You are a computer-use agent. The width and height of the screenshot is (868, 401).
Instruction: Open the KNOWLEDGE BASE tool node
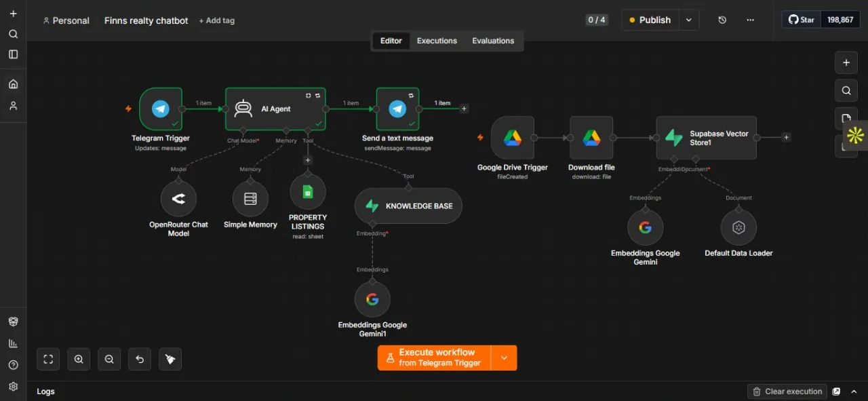408,206
